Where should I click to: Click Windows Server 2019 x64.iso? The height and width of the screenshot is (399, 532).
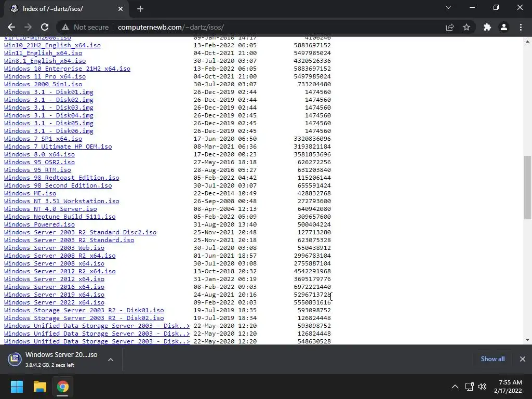click(x=54, y=295)
